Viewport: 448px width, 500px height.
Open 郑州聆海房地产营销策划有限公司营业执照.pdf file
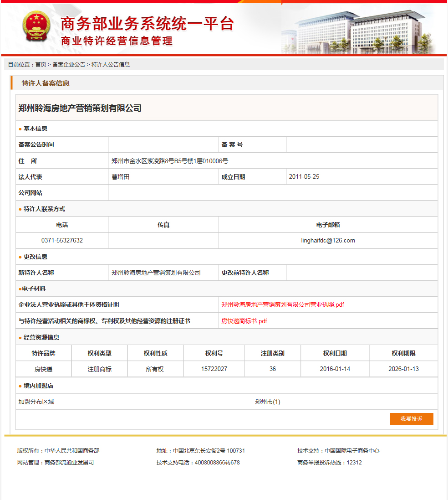283,304
